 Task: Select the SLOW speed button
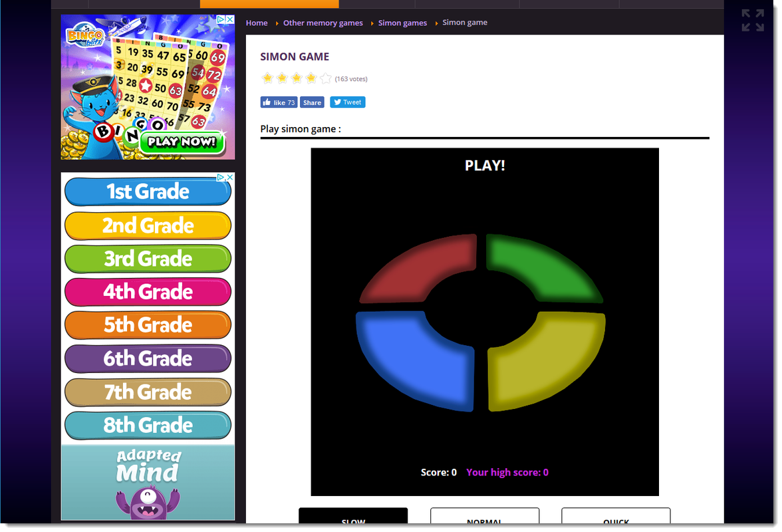(353, 516)
